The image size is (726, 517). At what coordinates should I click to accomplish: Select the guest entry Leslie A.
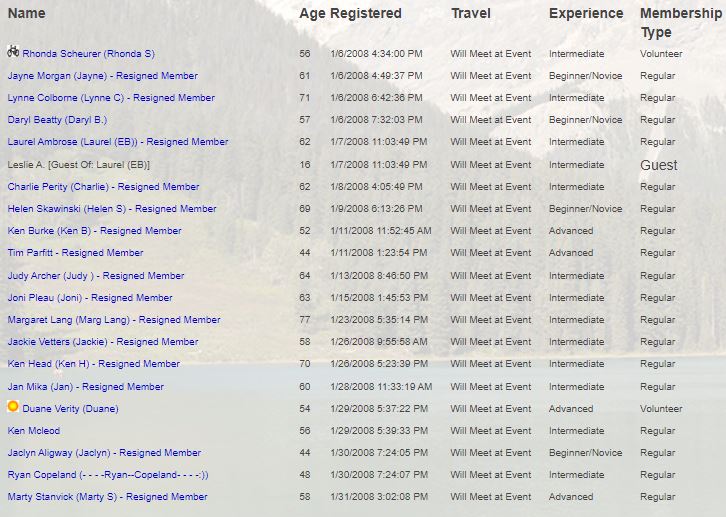point(79,165)
